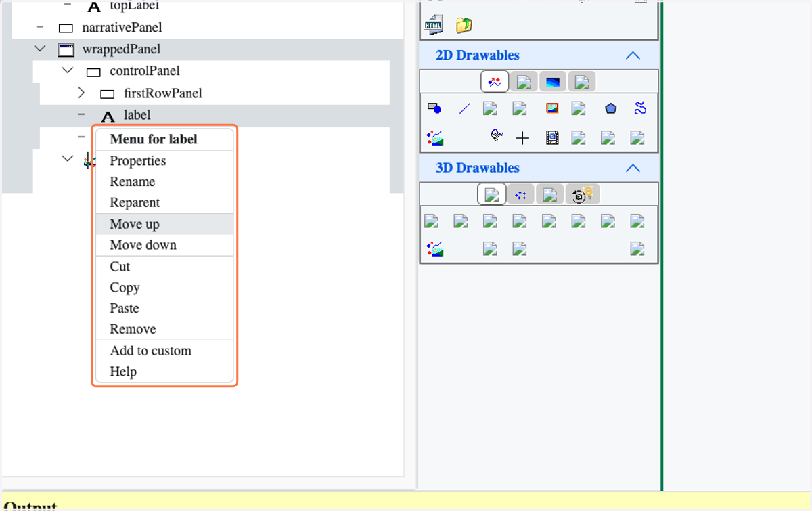Click the HTML page element icon
The image size is (812, 511).
tap(433, 25)
